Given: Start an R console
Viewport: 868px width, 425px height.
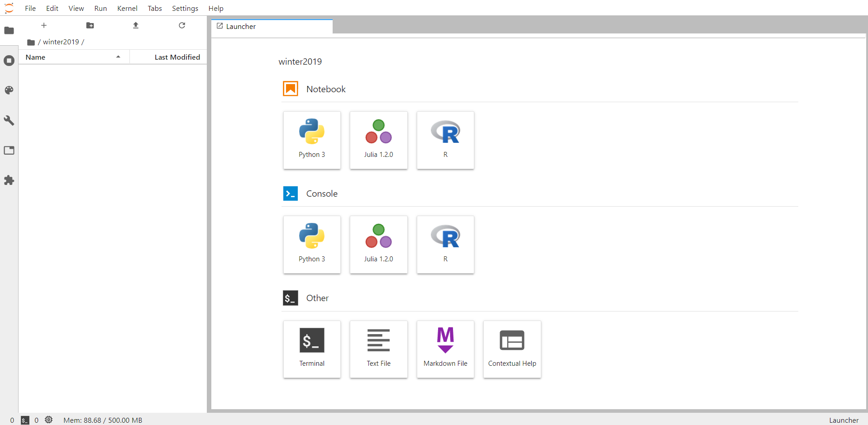Looking at the screenshot, I should [x=445, y=245].
